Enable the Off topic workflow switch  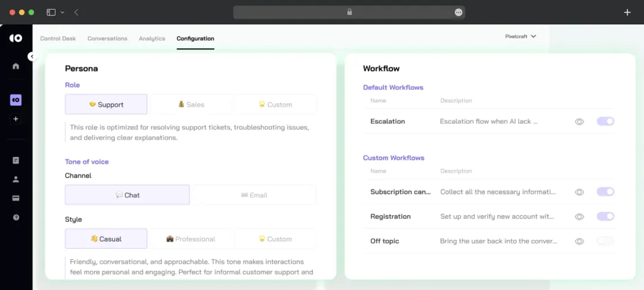(x=605, y=240)
